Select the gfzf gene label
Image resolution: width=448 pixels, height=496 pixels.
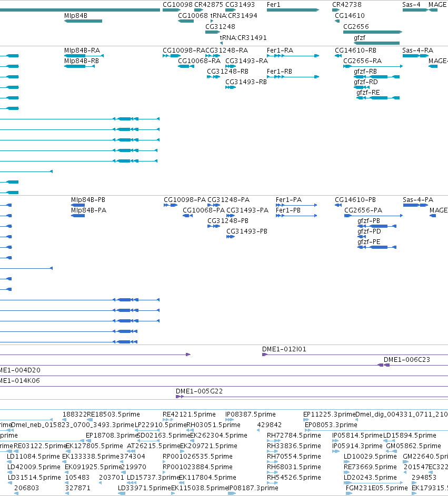[360, 38]
